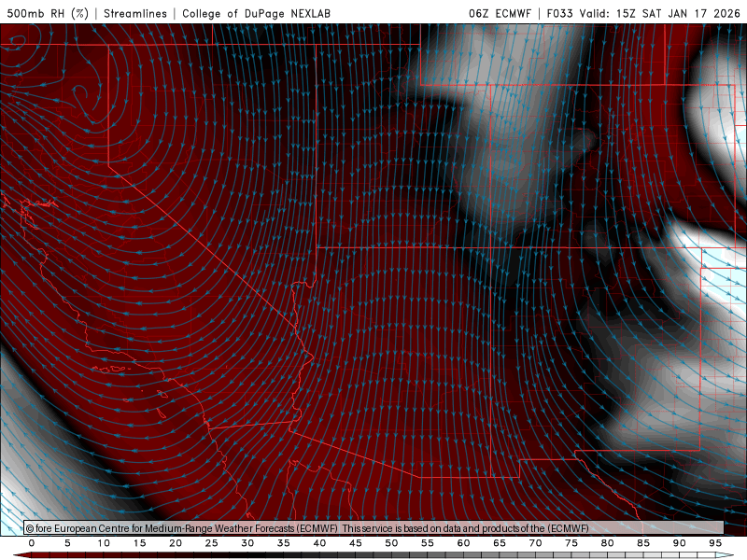Image resolution: width=747 pixels, height=560 pixels.
Task: Click the "50" value on color scale
Action: [x=391, y=543]
